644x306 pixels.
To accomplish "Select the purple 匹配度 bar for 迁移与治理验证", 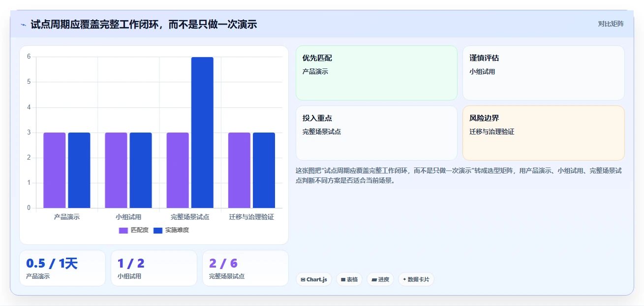I will point(239,170).
